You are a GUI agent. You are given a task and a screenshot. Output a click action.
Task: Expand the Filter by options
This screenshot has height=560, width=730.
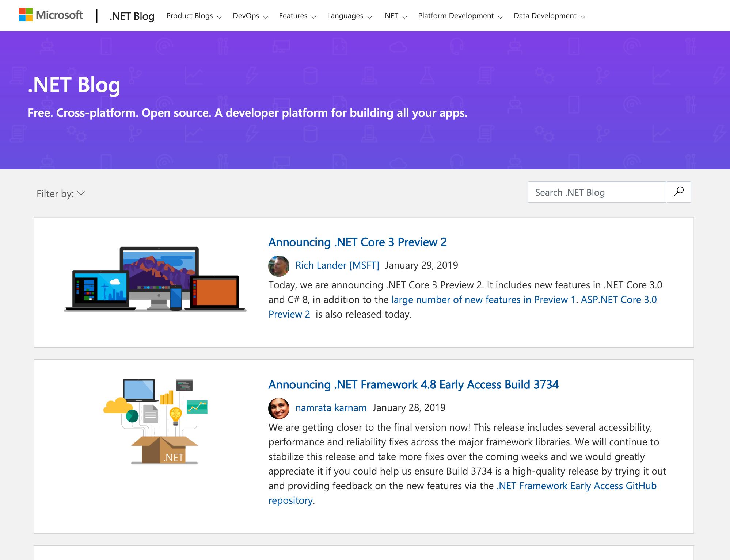60,193
